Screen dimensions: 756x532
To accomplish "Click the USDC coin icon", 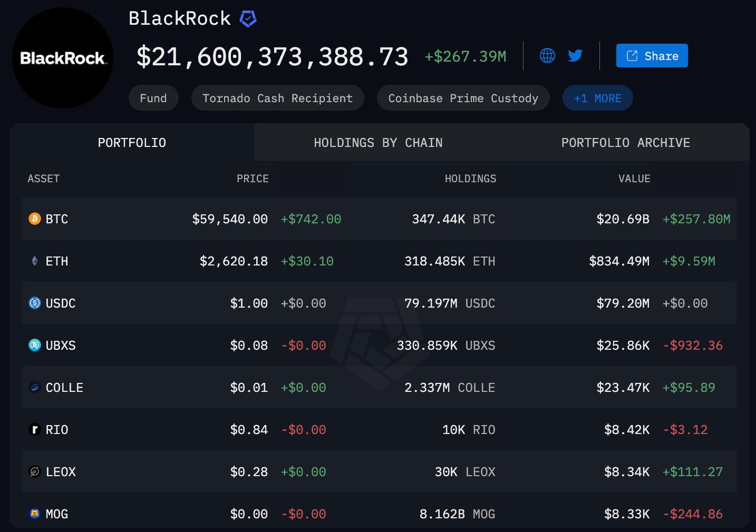I will 35,303.
